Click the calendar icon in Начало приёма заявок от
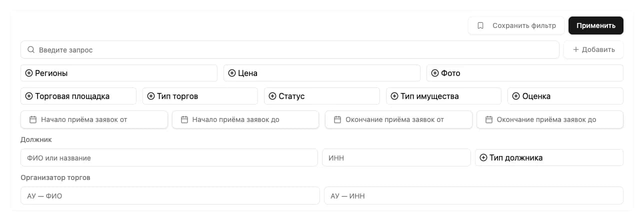 click(x=33, y=119)
